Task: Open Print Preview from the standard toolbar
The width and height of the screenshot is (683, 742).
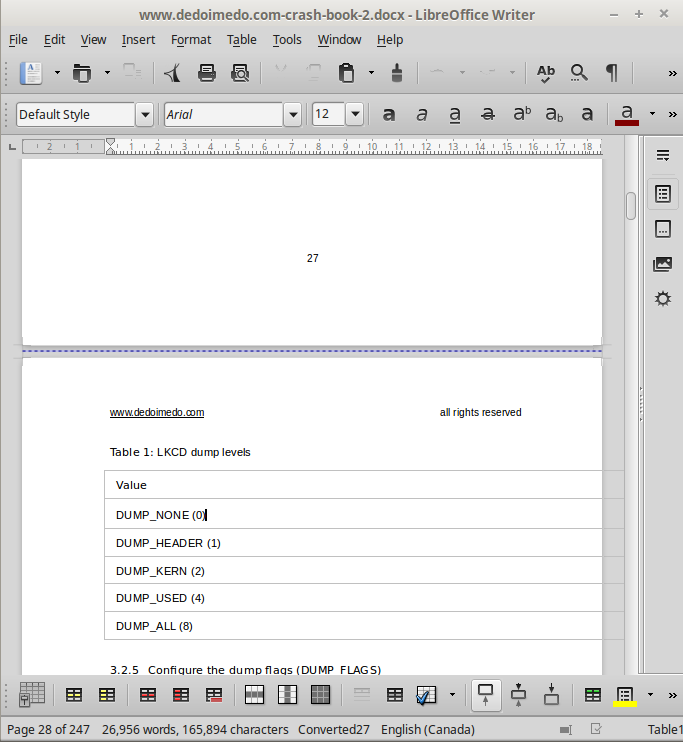Action: tap(240, 73)
